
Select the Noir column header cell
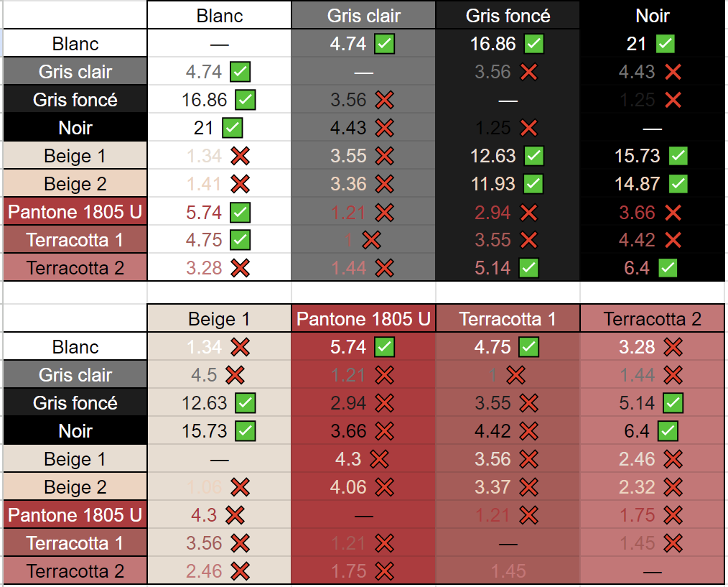[x=653, y=16]
